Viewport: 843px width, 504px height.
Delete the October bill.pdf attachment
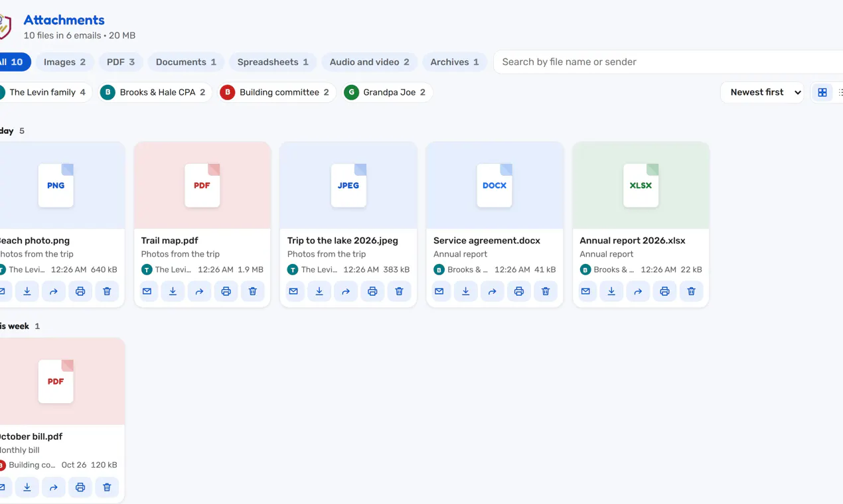(x=107, y=487)
